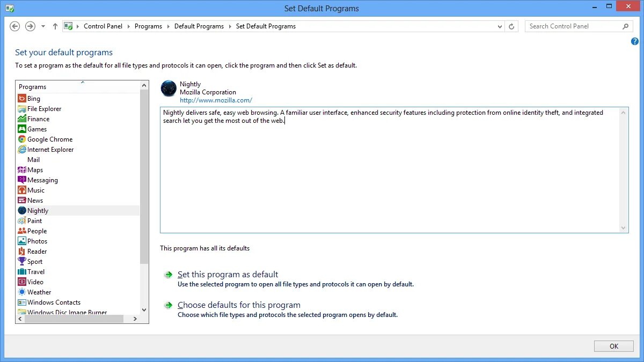Viewport: 644px width, 362px height.
Task: Expand the chevron before Control Panel breadcrumb
Action: (78, 26)
